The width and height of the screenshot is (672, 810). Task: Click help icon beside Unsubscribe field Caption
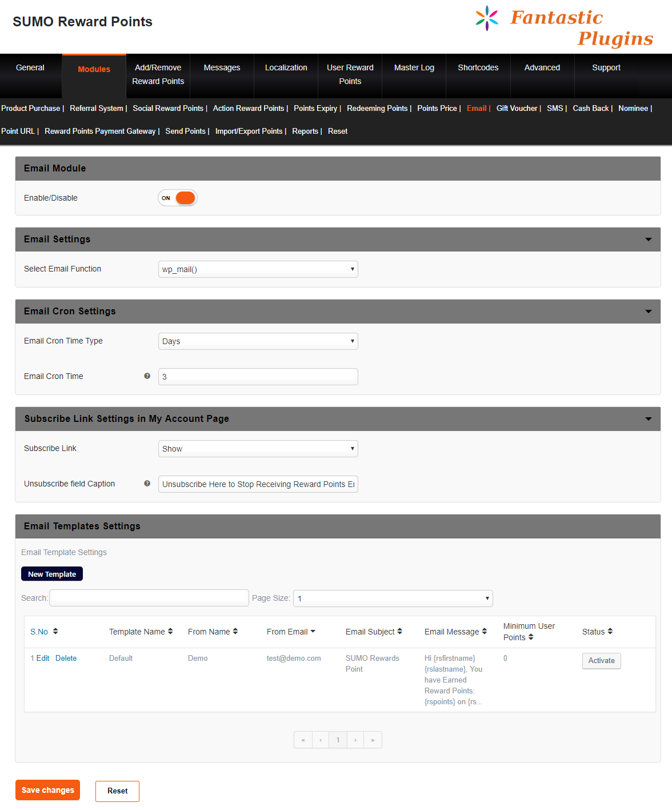[x=147, y=484]
